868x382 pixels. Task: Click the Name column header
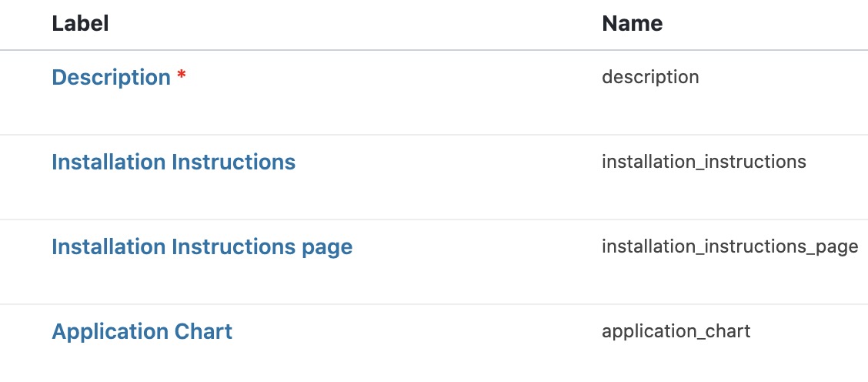tap(633, 23)
